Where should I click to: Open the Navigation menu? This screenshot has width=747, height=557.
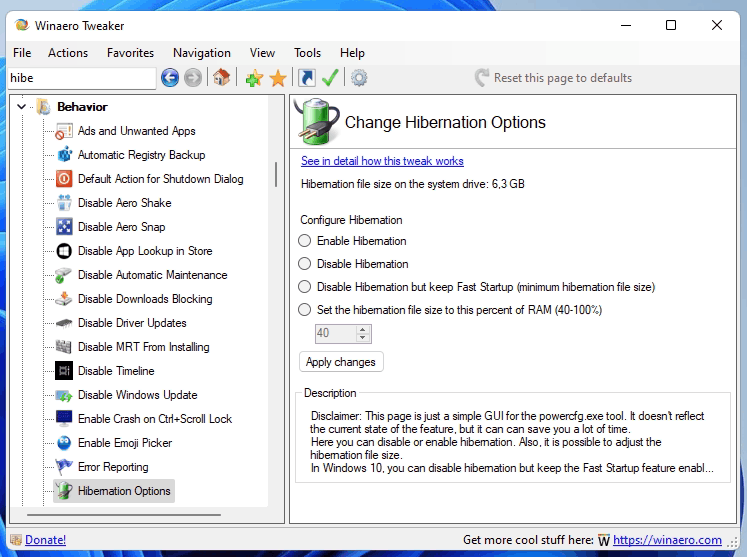click(202, 53)
